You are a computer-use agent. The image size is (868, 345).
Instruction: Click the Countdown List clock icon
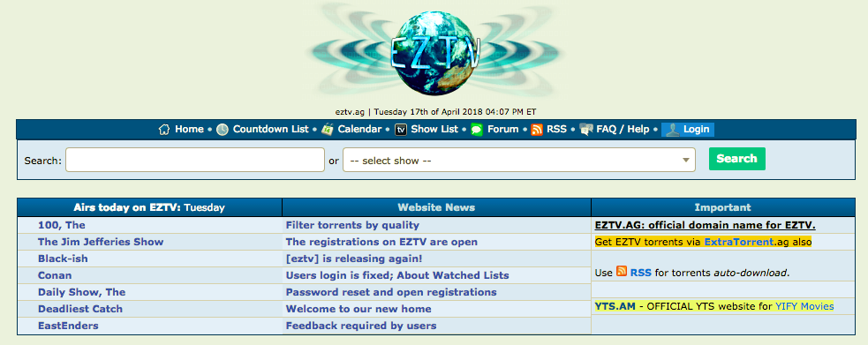click(x=222, y=130)
